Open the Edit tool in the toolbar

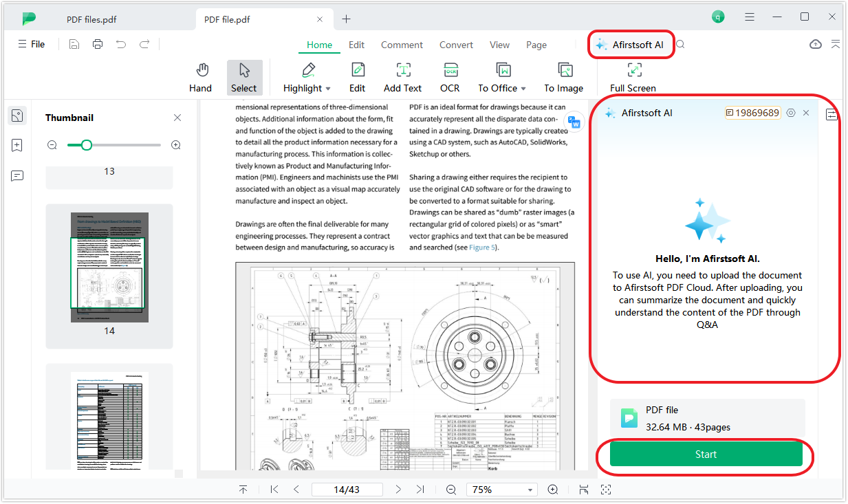point(357,77)
